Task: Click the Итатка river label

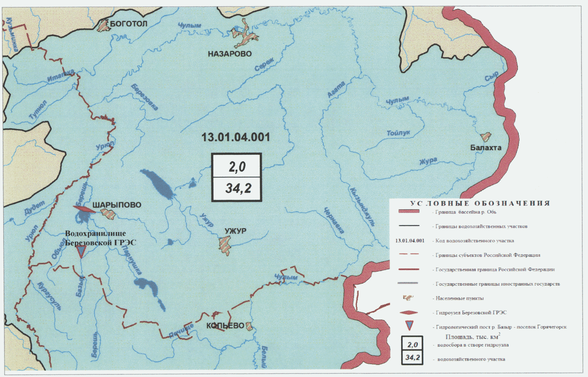Action: click(61, 75)
